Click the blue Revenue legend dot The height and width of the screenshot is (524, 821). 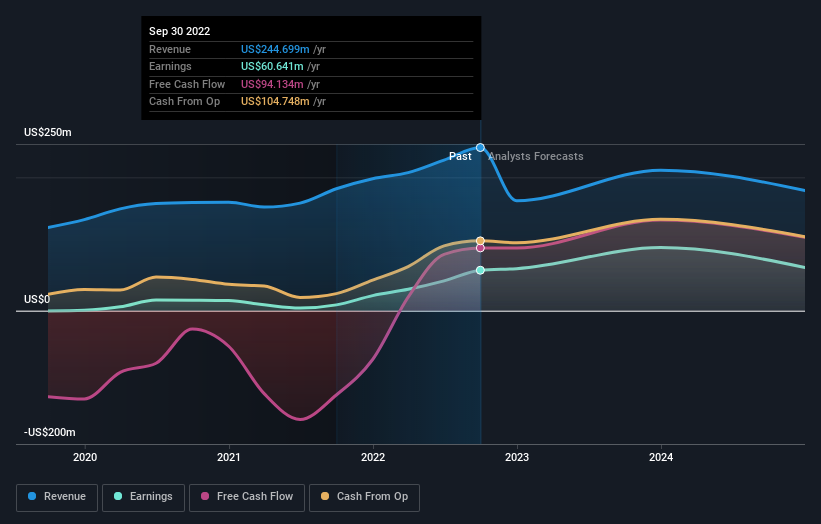pyautogui.click(x=32, y=496)
